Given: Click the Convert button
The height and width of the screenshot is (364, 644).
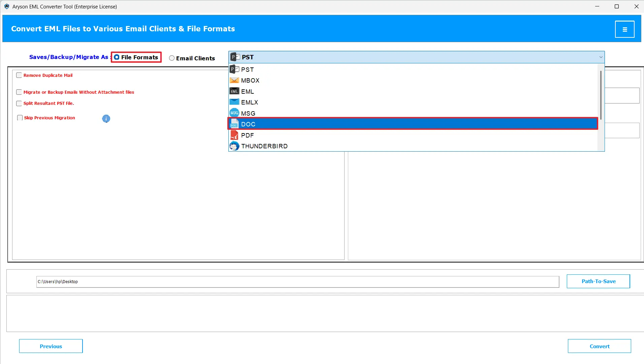Looking at the screenshot, I should pyautogui.click(x=600, y=346).
